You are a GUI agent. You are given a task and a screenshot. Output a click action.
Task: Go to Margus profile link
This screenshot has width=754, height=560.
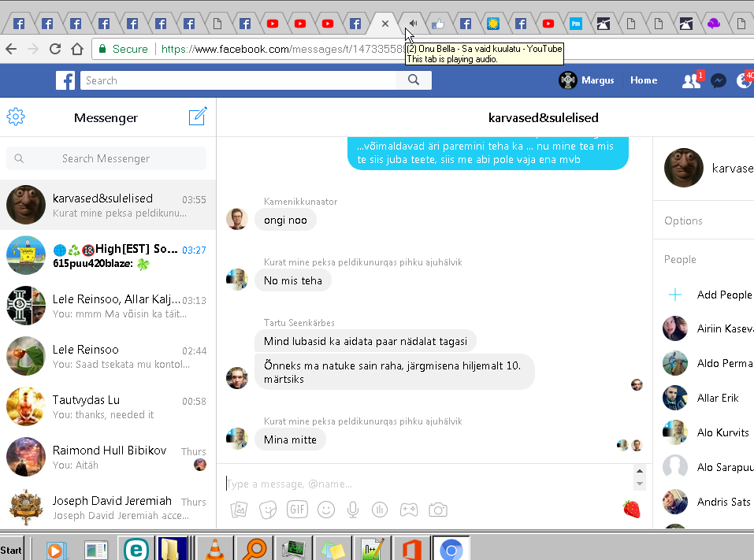tap(587, 80)
